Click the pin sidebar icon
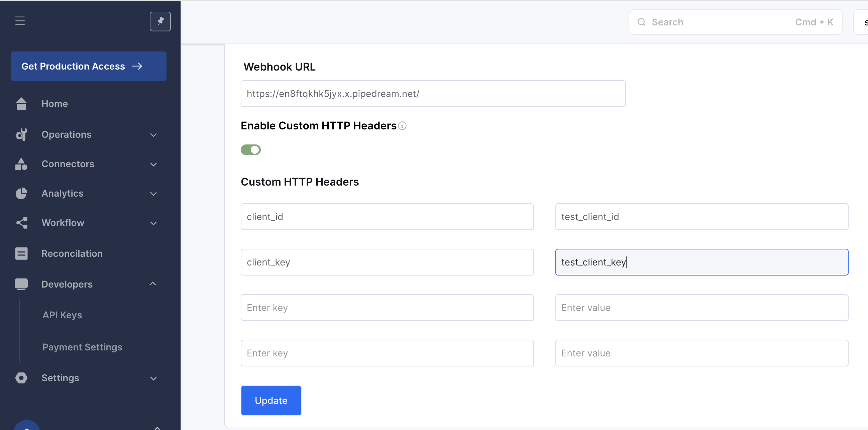 coord(160,22)
